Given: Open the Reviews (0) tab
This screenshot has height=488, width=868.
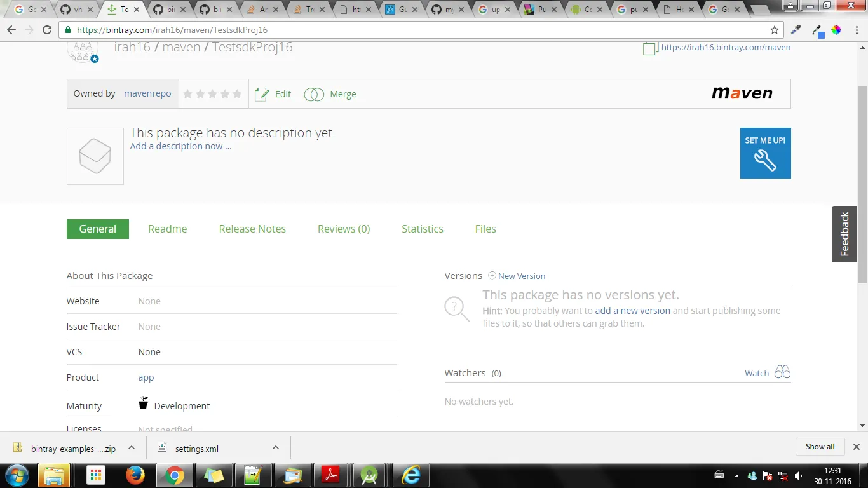Looking at the screenshot, I should pos(344,229).
